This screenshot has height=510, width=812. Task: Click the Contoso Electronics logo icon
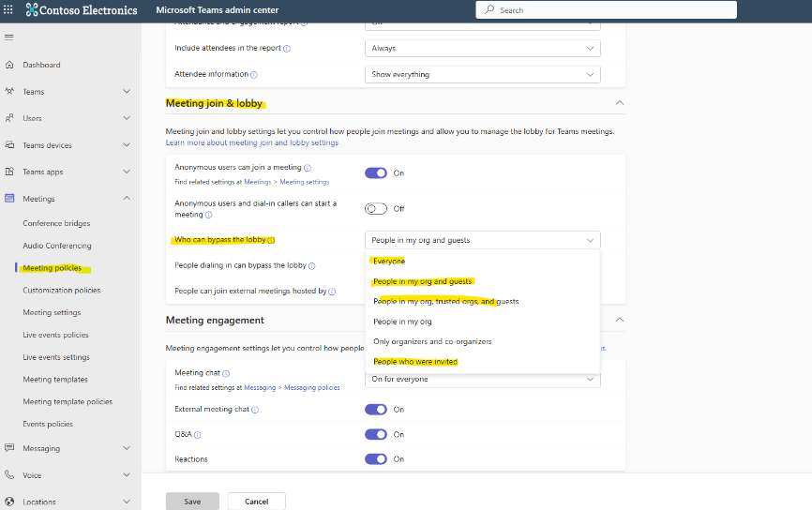(32, 9)
